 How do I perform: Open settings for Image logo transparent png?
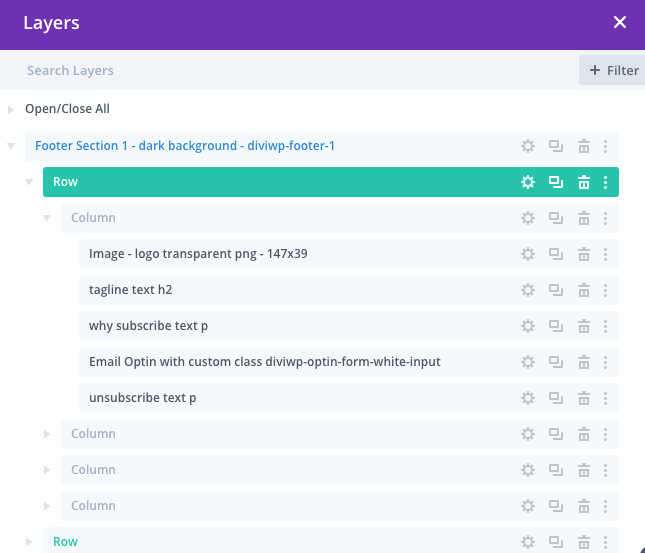coord(528,254)
